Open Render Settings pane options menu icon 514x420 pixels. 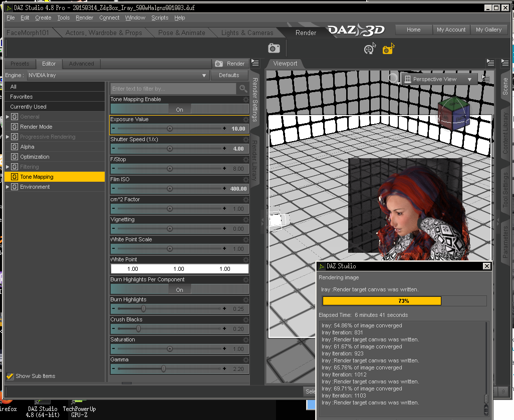pyautogui.click(x=255, y=63)
